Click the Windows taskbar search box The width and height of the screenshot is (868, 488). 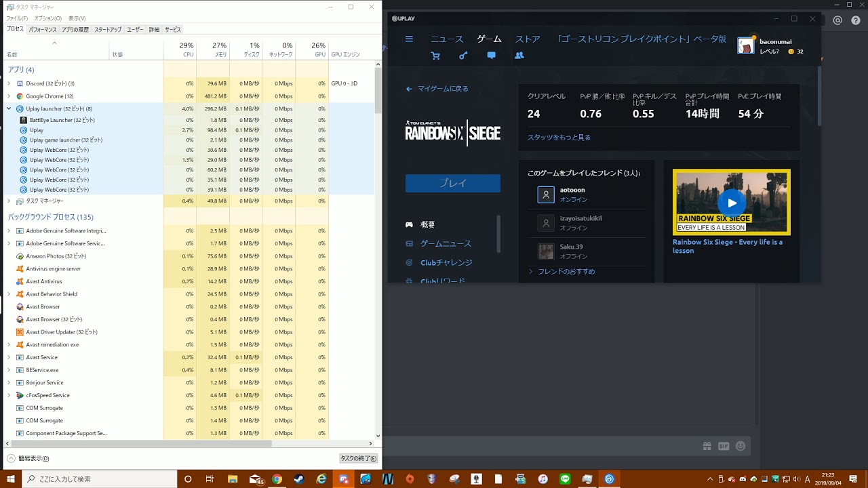pos(99,479)
